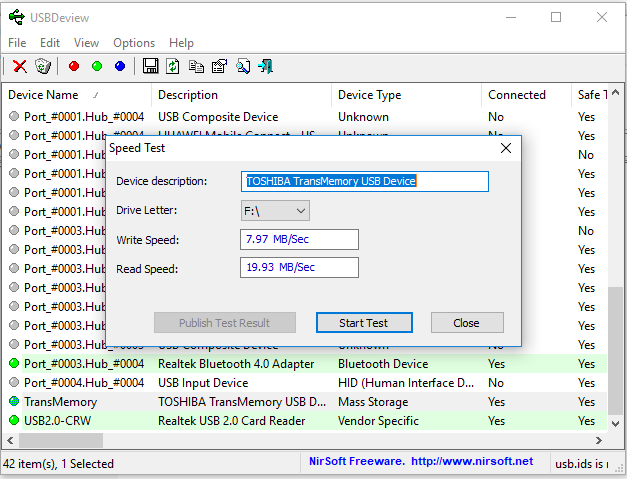Click the find magnifier toolbar icon
Screen dimensions: 627x479
tap(243, 66)
